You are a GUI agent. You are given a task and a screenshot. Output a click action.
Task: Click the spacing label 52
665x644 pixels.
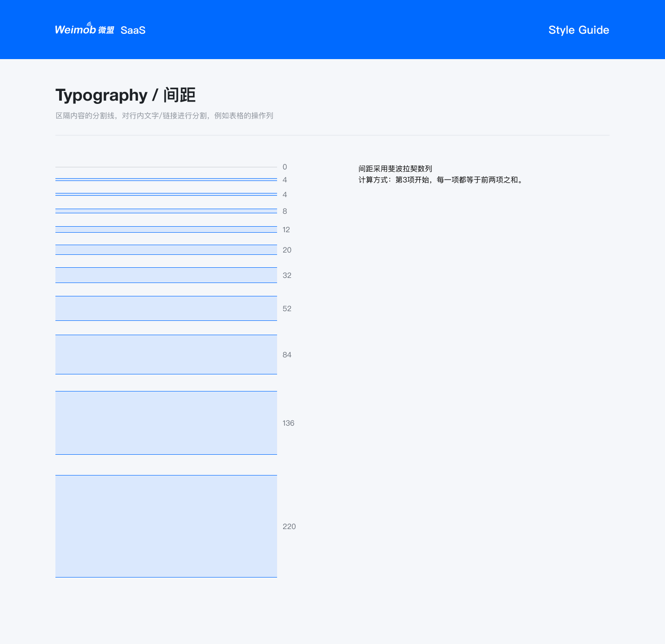click(287, 309)
